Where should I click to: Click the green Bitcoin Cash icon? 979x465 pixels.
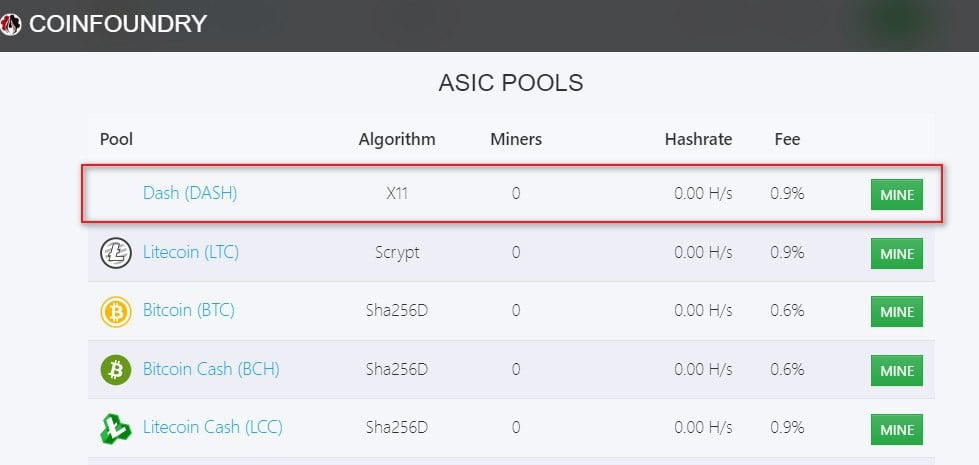pyautogui.click(x=116, y=370)
